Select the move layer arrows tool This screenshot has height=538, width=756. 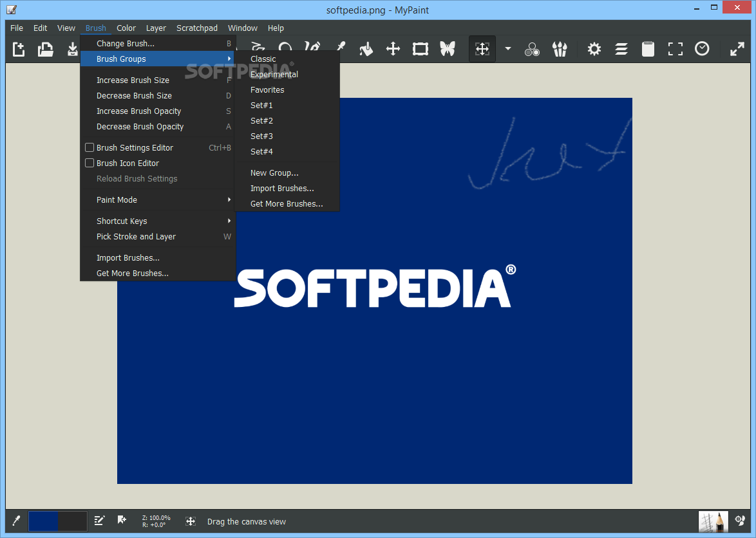(393, 49)
